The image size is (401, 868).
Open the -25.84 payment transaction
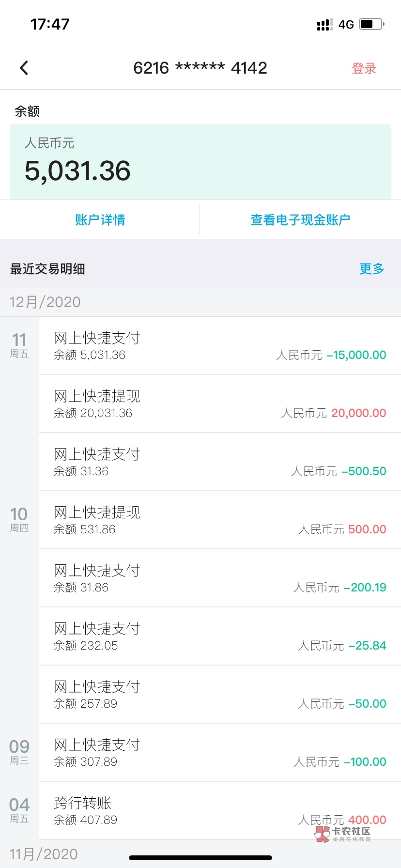pyautogui.click(x=219, y=636)
